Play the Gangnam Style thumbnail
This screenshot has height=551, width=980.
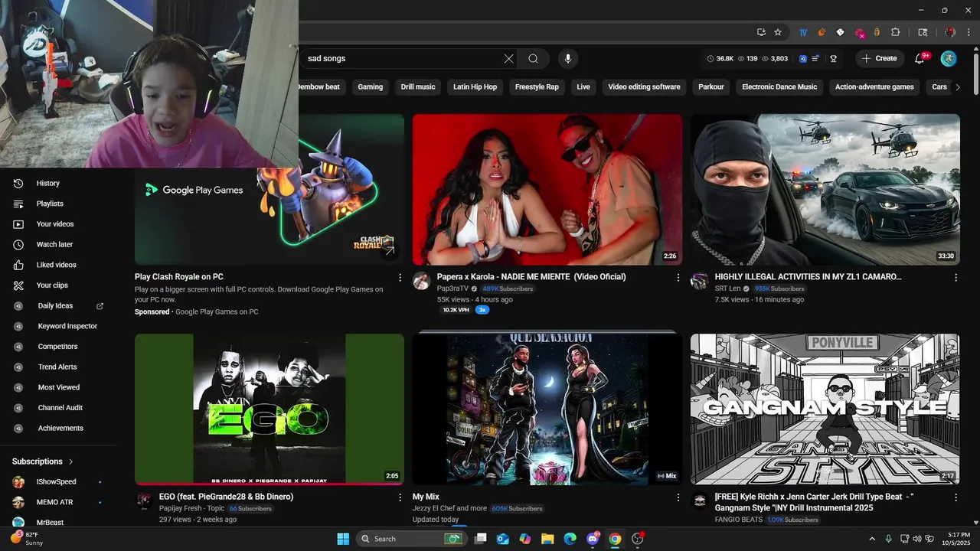point(825,409)
